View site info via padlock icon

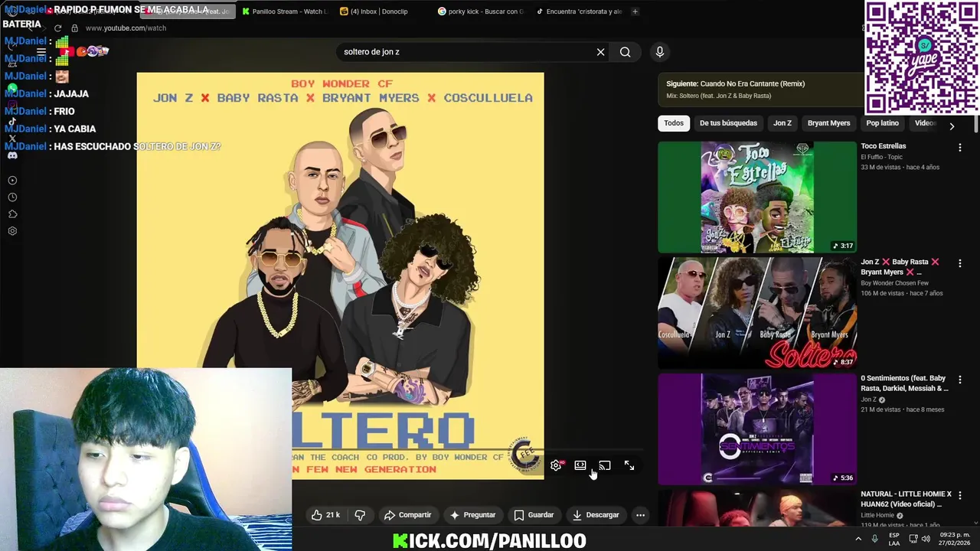pos(74,28)
